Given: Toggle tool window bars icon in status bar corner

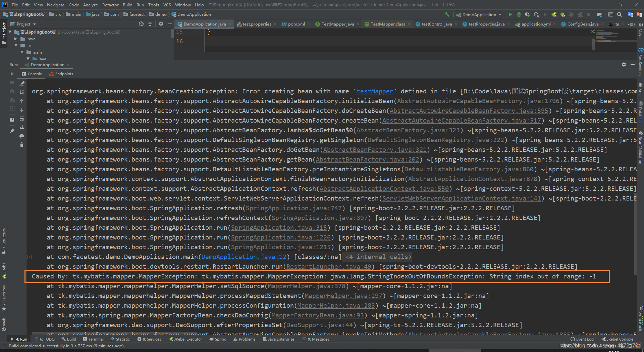Looking at the screenshot, I should pyautogui.click(x=4, y=346).
